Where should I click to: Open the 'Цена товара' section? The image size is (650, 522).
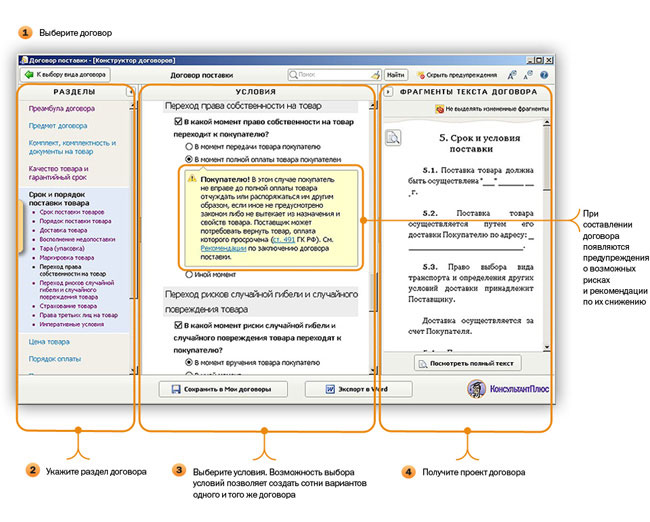(49, 342)
